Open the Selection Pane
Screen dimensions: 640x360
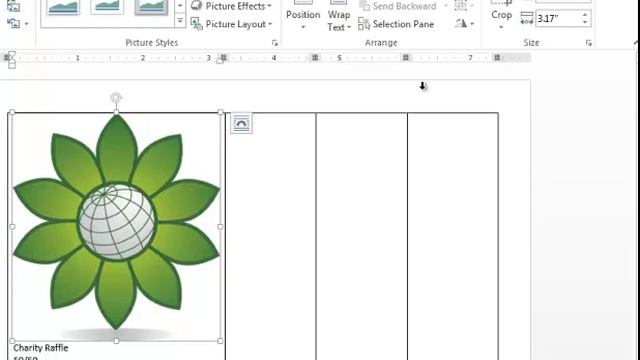click(x=396, y=24)
